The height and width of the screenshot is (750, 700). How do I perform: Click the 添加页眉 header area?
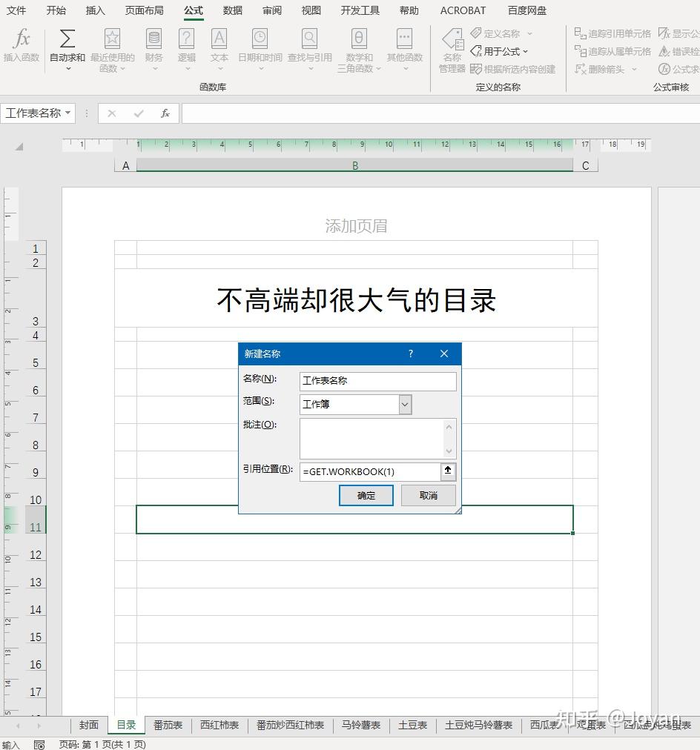pos(356,226)
